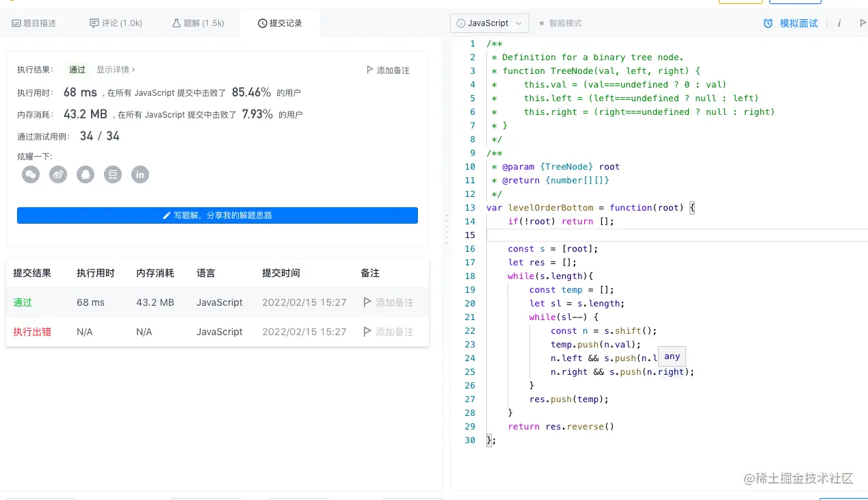The image size is (868, 500).
Task: Open the 题目描述 tab
Action: [34, 23]
